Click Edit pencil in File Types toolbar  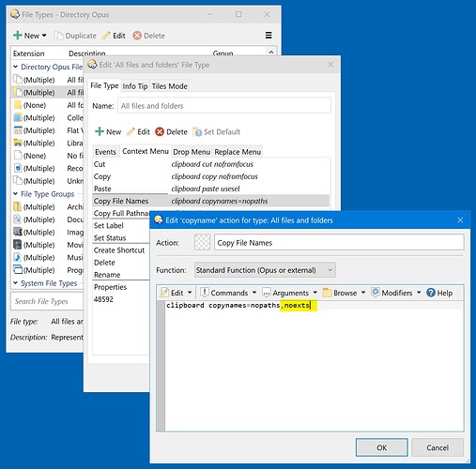pos(114,36)
